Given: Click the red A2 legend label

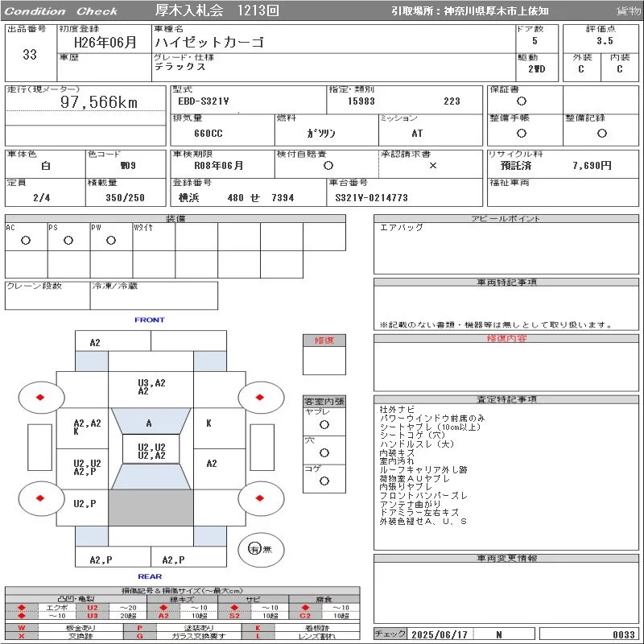Looking at the screenshot, I should tap(163, 616).
